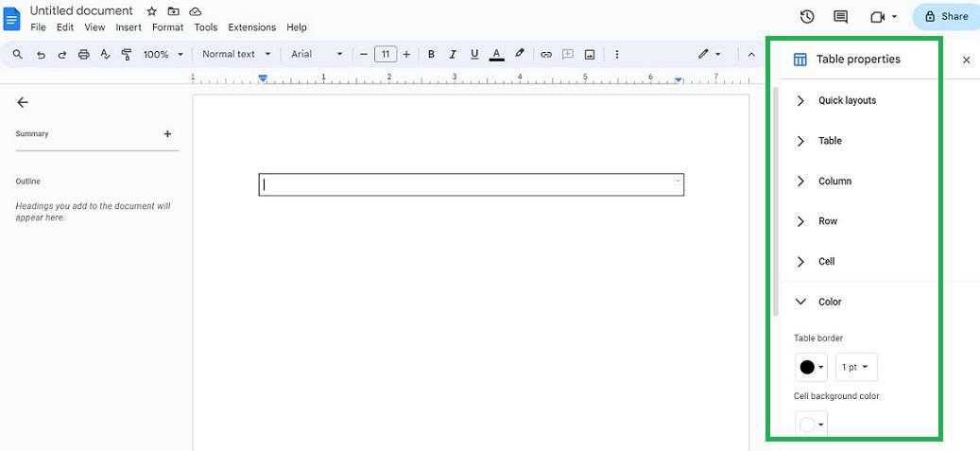Insert a link

tap(546, 55)
